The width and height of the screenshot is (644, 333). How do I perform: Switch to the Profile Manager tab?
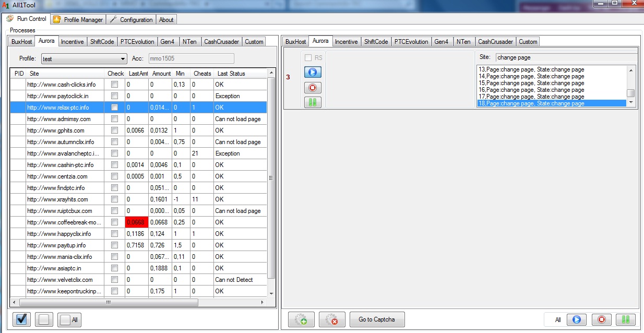79,20
